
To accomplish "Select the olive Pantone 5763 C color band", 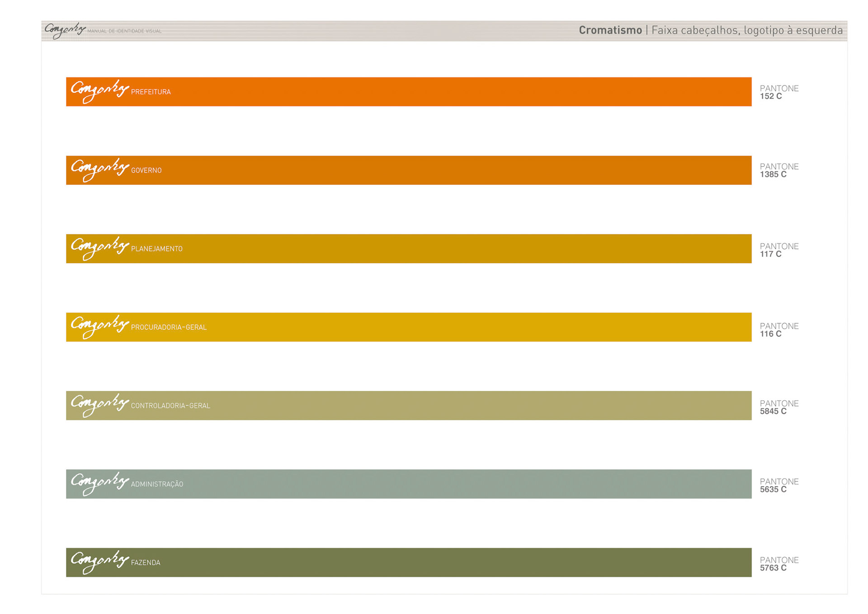I will click(409, 562).
